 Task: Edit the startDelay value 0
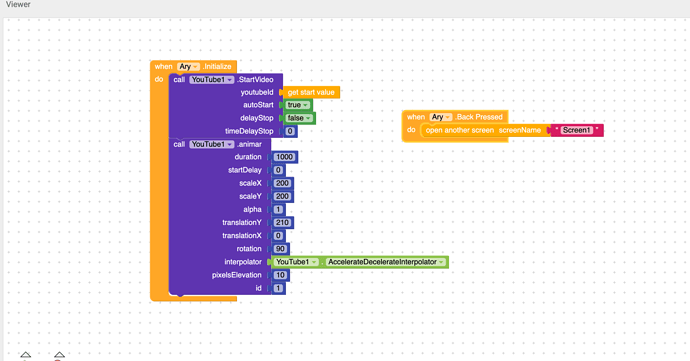(278, 170)
